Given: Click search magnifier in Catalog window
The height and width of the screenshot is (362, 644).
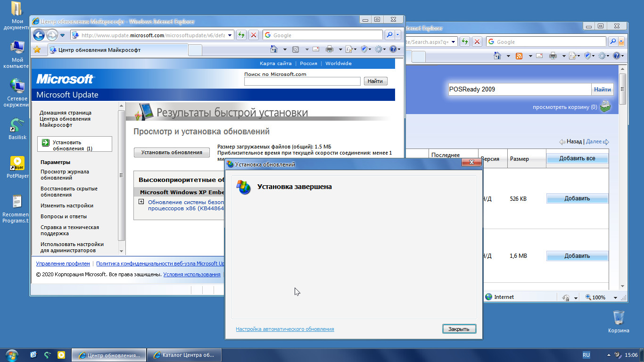Looking at the screenshot, I should (613, 41).
